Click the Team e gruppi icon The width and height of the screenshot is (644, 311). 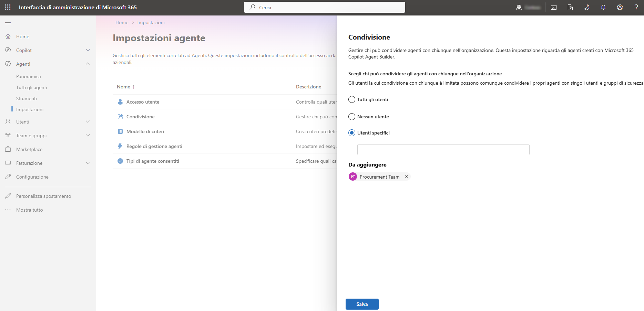(x=8, y=135)
